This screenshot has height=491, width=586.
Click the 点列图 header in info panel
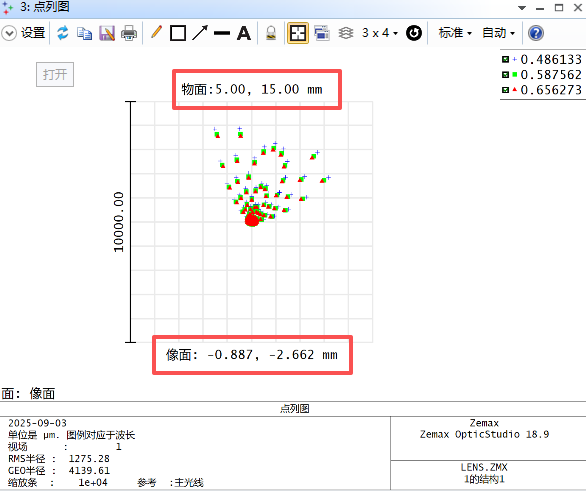(x=294, y=408)
